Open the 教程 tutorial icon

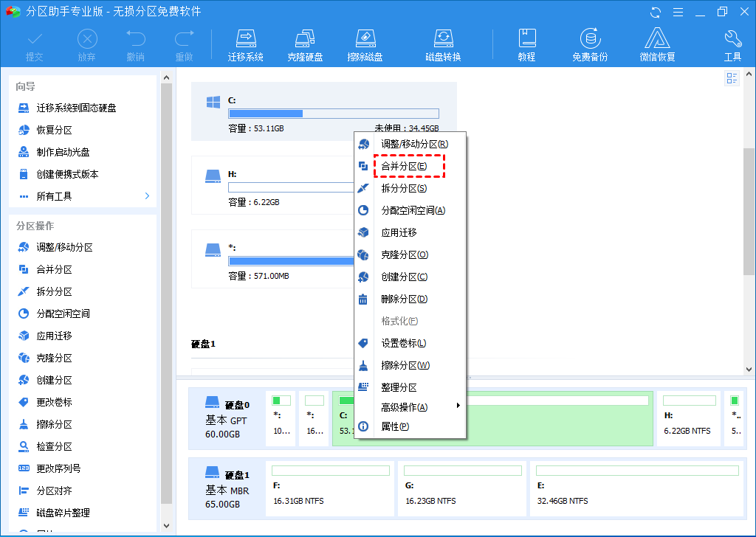tap(527, 43)
